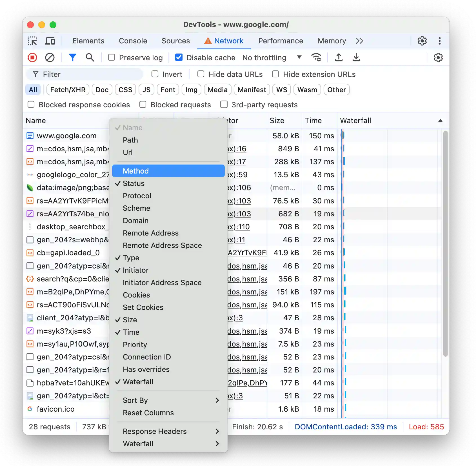Enable the Preserve log checkbox
The height and width of the screenshot is (466, 476).
(x=112, y=57)
